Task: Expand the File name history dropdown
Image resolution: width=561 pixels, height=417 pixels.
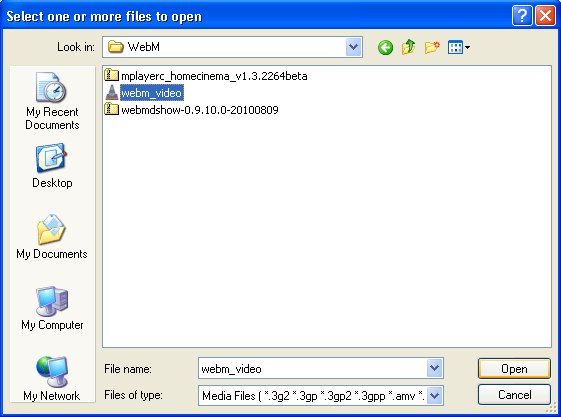Action: 434,368
